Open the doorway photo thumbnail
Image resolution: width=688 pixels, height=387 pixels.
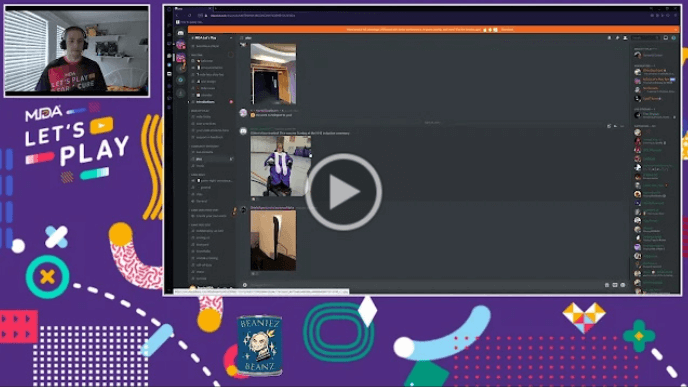click(x=273, y=74)
